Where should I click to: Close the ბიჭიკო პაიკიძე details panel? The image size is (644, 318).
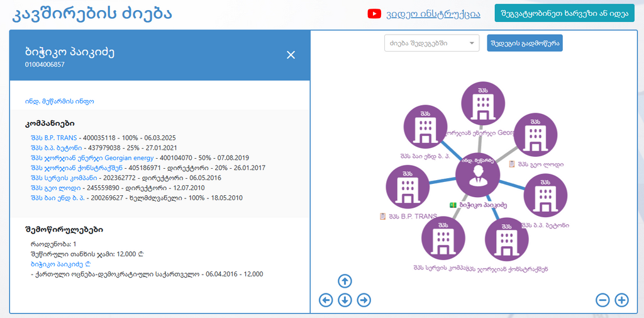[291, 55]
